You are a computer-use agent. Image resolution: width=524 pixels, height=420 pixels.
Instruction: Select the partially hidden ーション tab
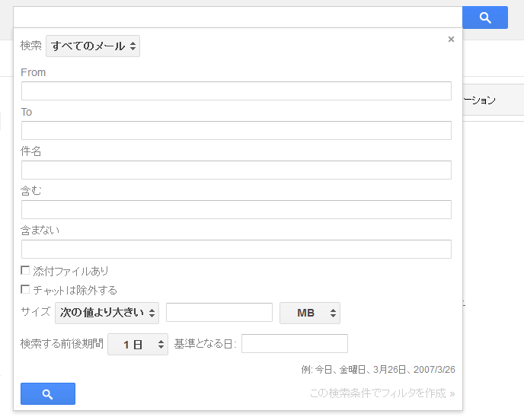pos(480,100)
